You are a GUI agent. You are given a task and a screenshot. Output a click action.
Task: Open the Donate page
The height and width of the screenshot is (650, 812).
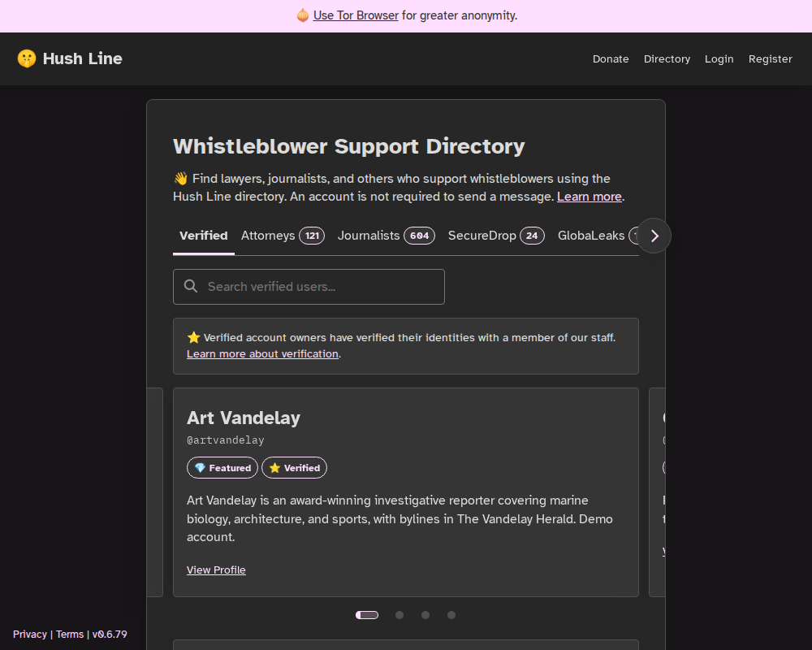tap(611, 59)
